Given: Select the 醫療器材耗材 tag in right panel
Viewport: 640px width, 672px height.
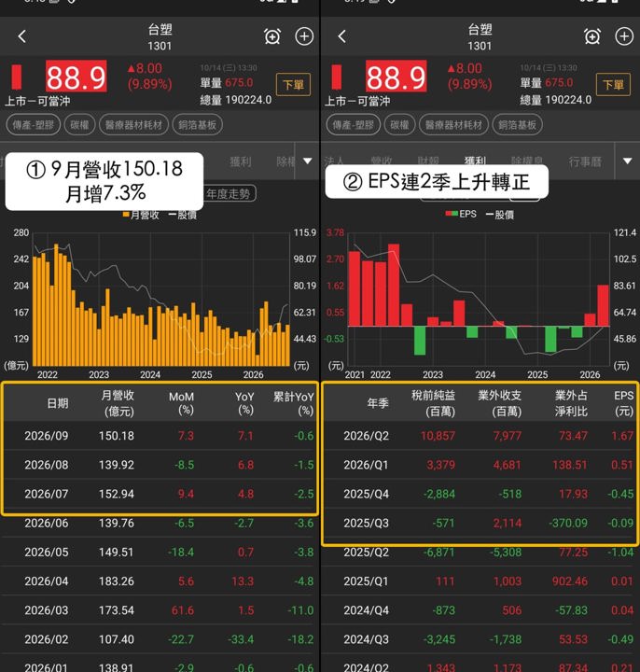Looking at the screenshot, I should point(453,125).
